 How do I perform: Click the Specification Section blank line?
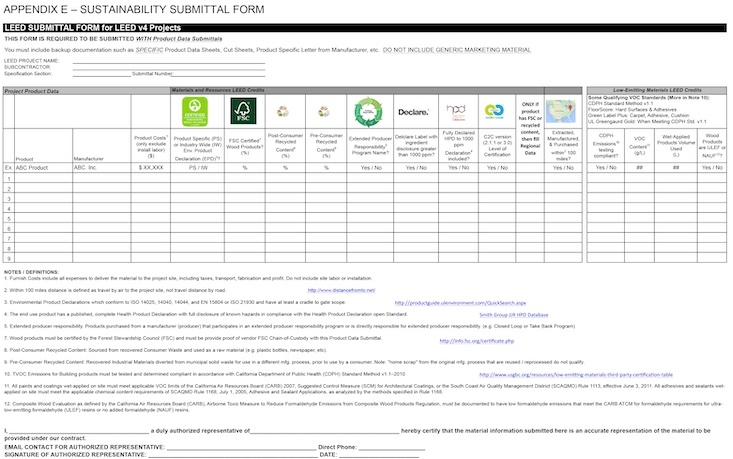[101, 74]
